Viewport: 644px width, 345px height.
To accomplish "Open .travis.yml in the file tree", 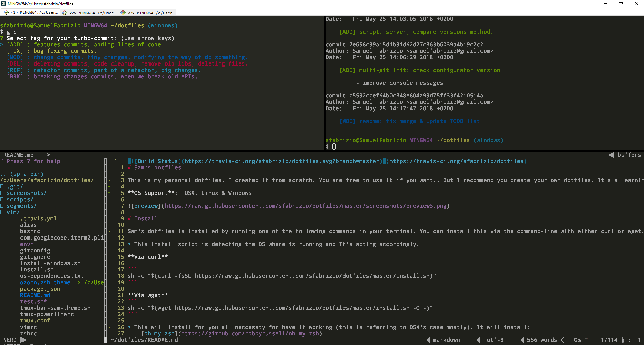I will coord(38,219).
